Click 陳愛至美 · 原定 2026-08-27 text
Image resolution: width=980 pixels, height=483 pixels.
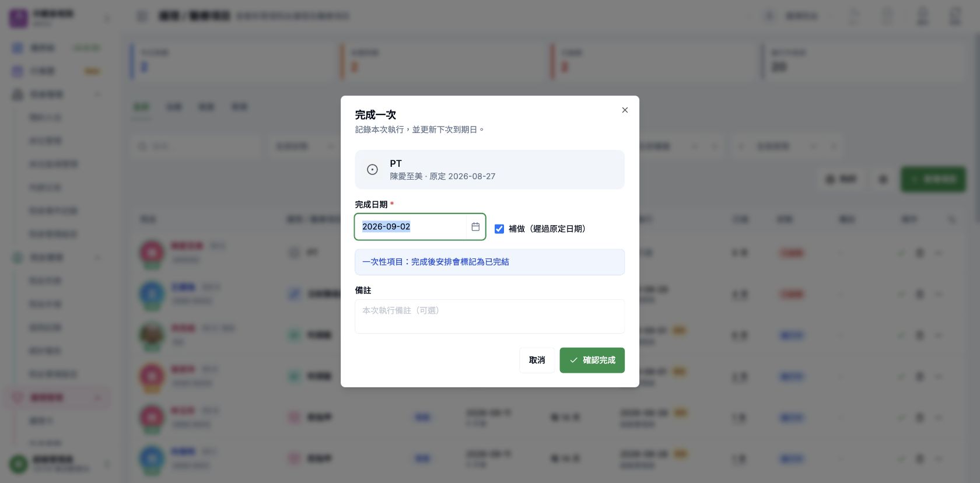[443, 176]
